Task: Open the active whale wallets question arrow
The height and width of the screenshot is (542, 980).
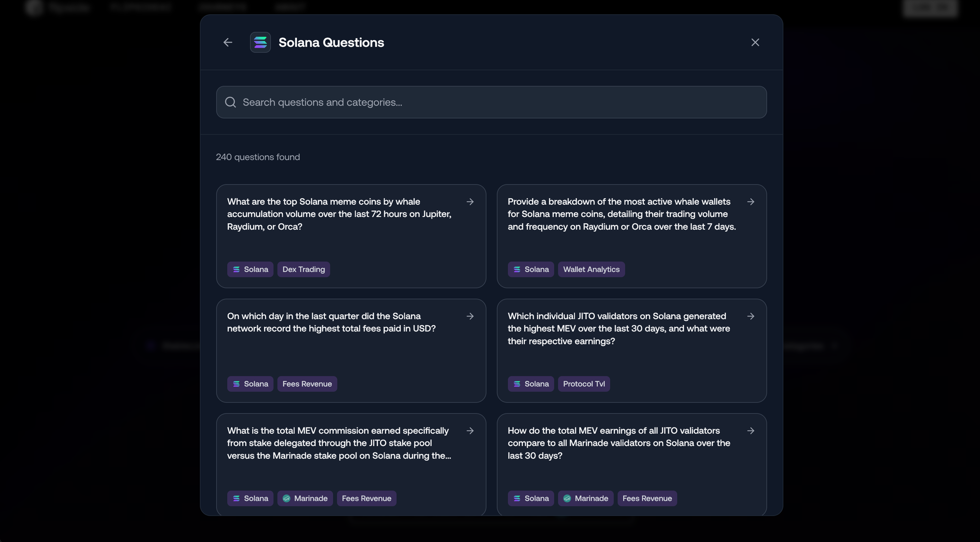Action: [x=750, y=202]
